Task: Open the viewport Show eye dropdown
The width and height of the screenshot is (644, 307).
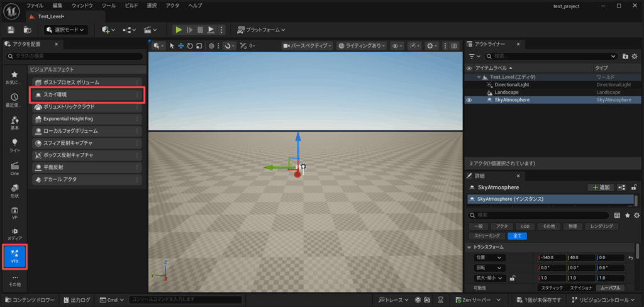Action: 397,46
